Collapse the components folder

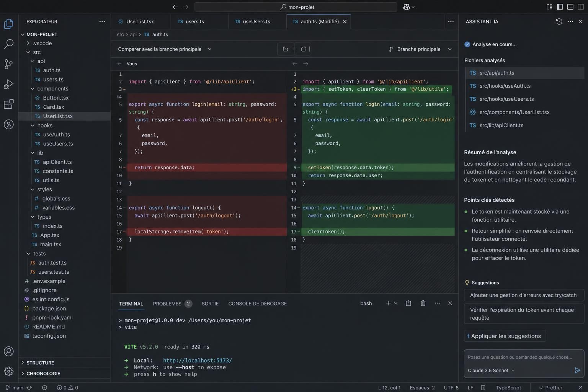click(52, 88)
